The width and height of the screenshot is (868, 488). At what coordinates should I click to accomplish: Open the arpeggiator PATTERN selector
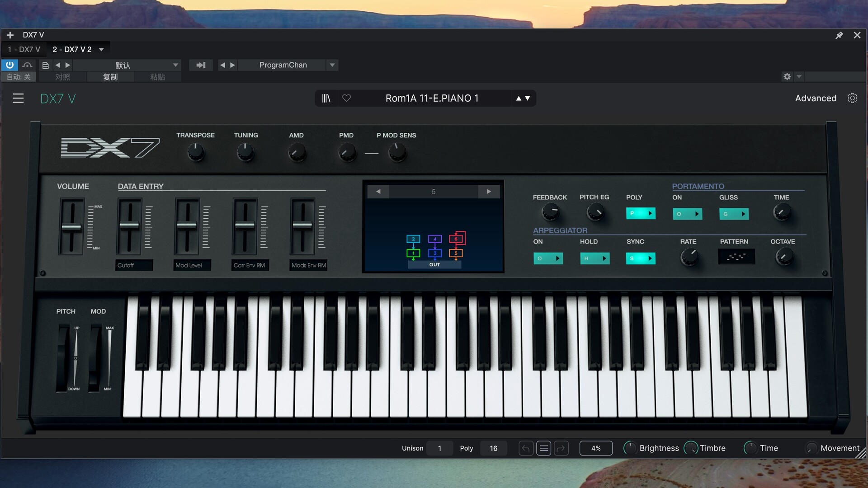[736, 257]
